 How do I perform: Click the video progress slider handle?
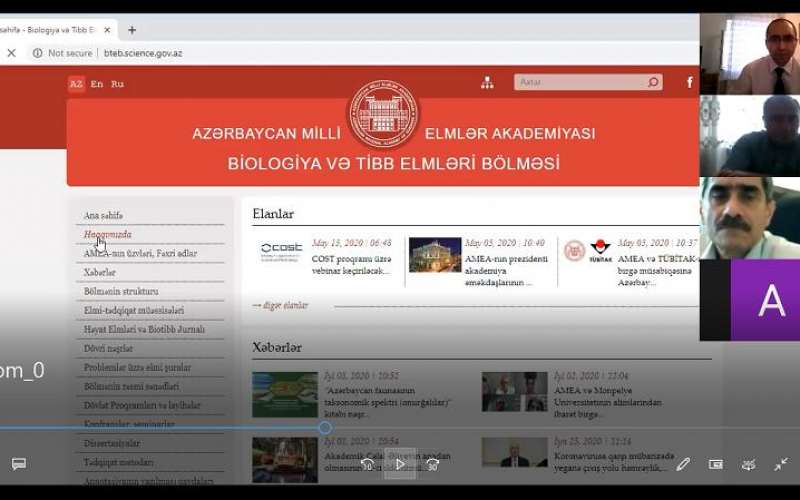click(325, 428)
